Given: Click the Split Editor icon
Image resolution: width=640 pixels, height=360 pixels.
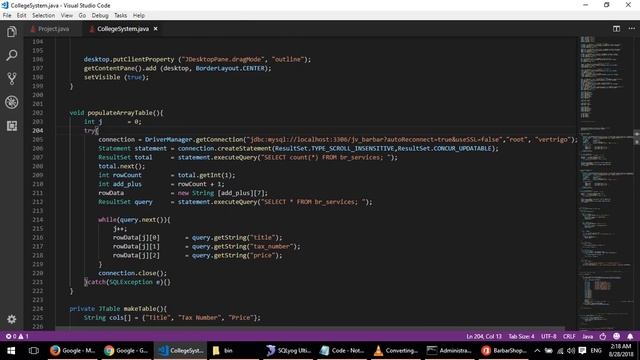Looking at the screenshot, I should point(616,29).
